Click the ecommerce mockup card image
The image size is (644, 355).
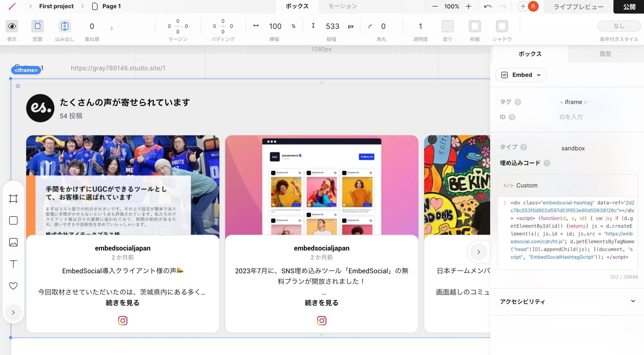click(321, 185)
